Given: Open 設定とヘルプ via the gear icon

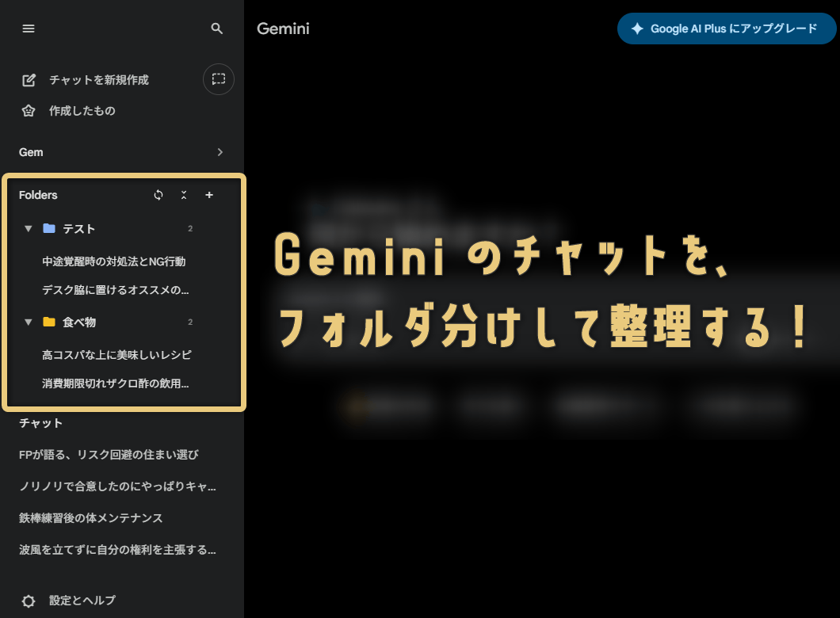Looking at the screenshot, I should [29, 601].
